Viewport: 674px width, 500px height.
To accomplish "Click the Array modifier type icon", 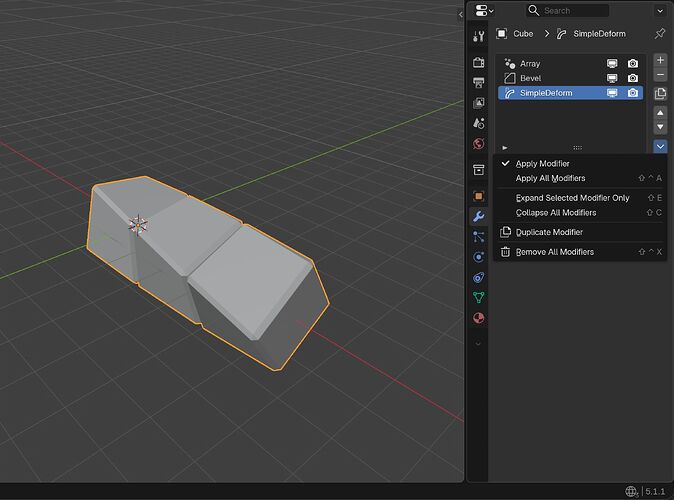I will (510, 64).
